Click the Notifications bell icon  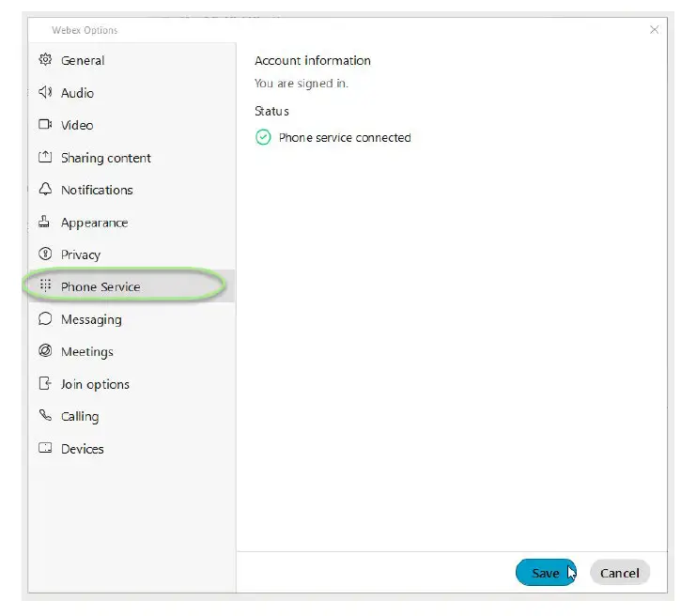45,190
